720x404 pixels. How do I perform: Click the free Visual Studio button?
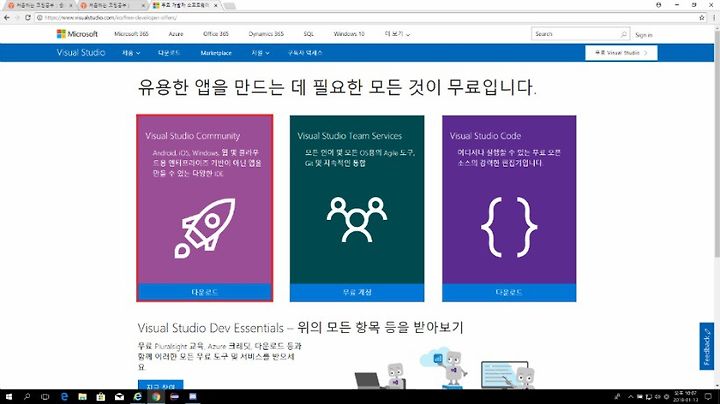pos(621,53)
